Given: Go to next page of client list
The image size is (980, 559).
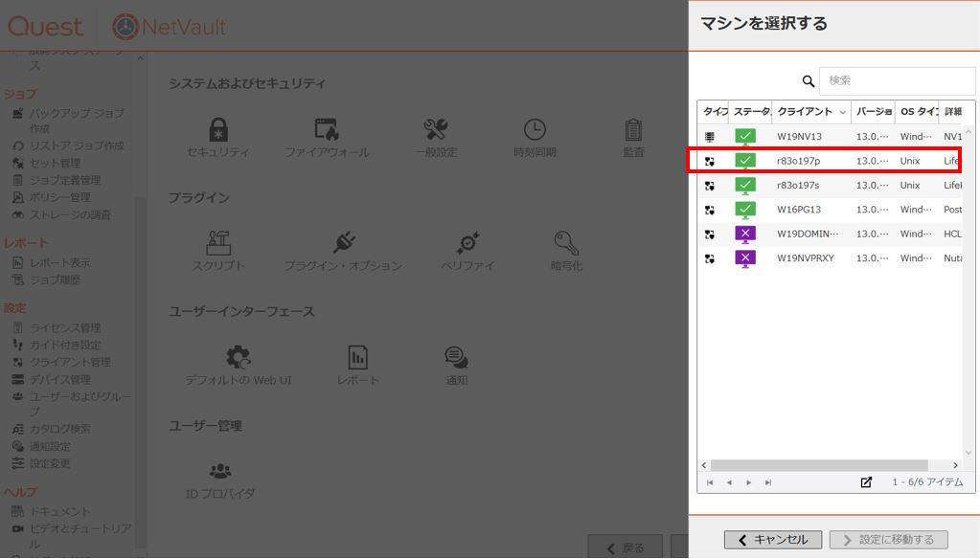Looking at the screenshot, I should pyautogui.click(x=749, y=482).
